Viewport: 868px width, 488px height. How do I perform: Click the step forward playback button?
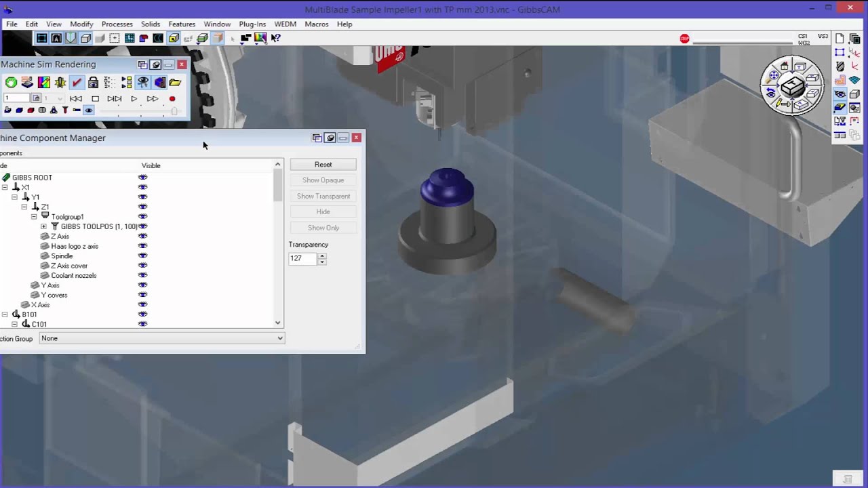tap(115, 98)
